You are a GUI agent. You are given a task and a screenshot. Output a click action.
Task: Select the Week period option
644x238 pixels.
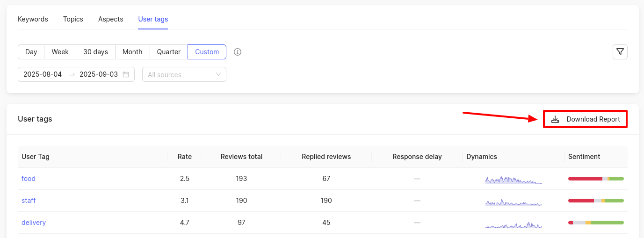60,52
